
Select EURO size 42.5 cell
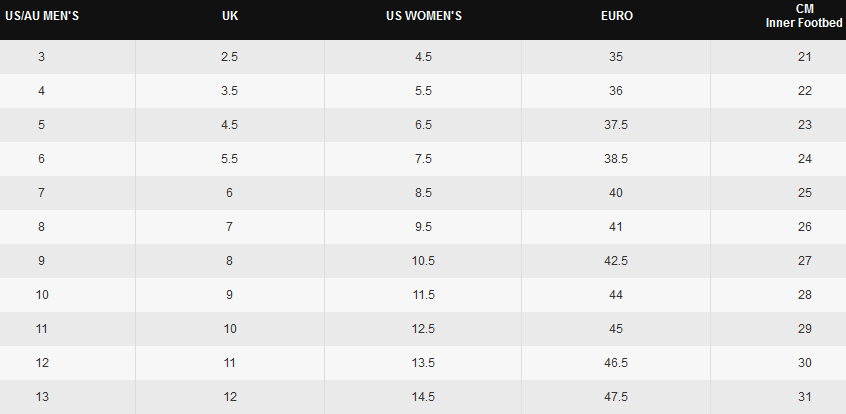coord(616,261)
